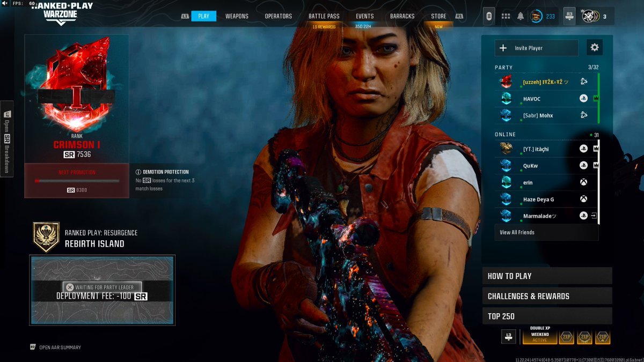
Task: Click the Ranked Play Resurgence mode badge
Action: pos(46,238)
